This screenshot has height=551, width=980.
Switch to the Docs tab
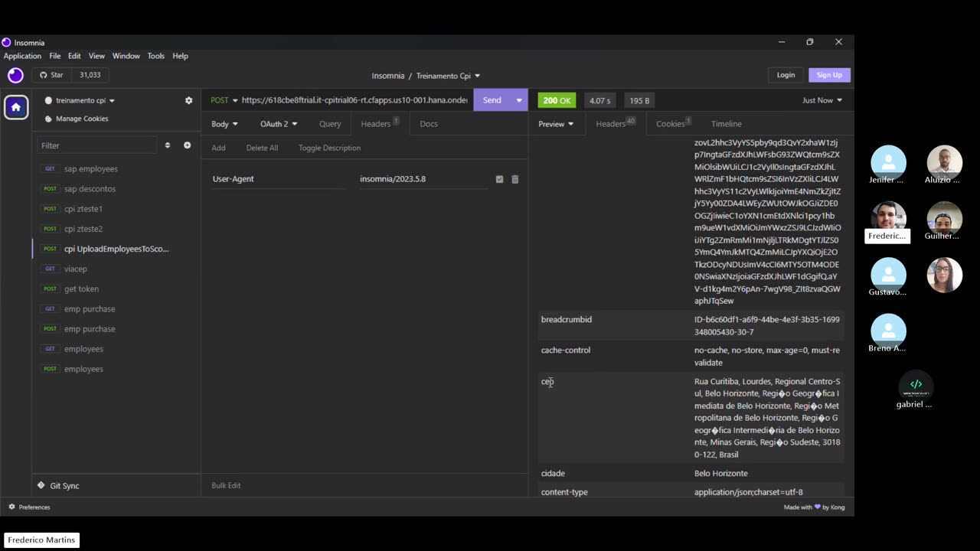[x=429, y=124]
